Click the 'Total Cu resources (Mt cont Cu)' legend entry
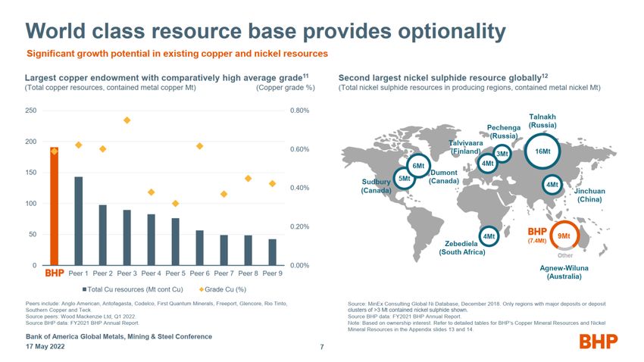The image size is (644, 362). (133, 289)
